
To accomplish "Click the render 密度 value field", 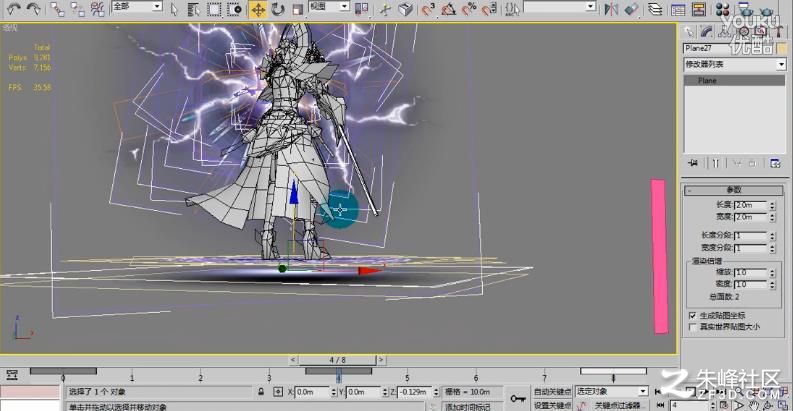I will point(751,285).
